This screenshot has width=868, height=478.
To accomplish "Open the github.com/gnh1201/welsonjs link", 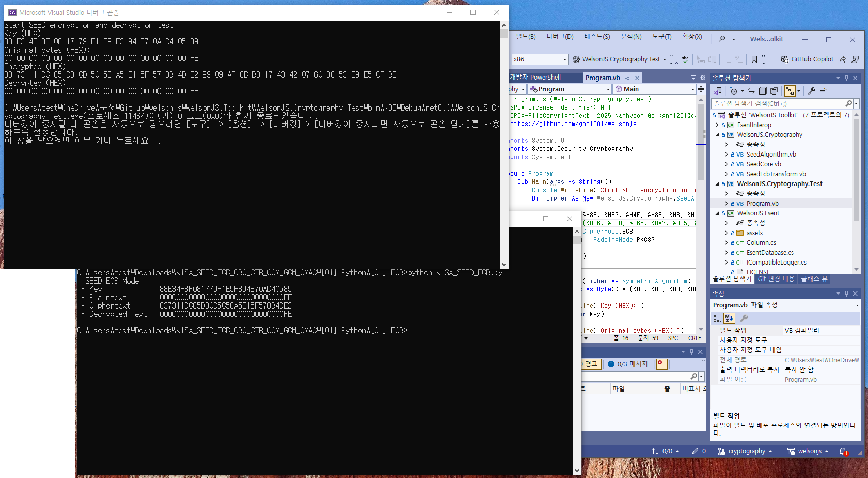I will click(573, 124).
